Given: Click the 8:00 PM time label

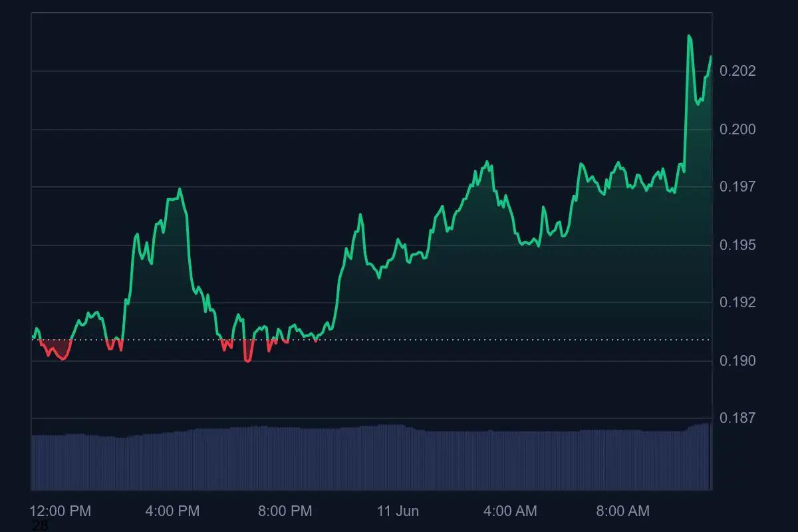Looking at the screenshot, I should [x=285, y=511].
